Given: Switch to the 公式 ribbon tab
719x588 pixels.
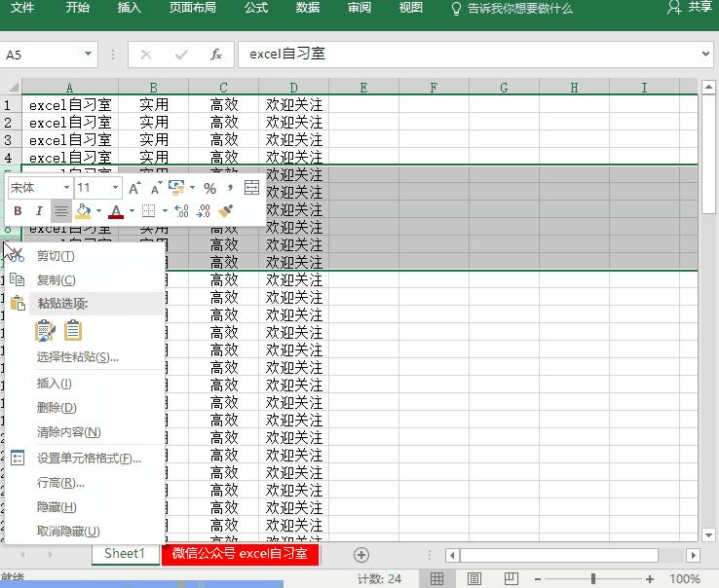Looking at the screenshot, I should (256, 8).
